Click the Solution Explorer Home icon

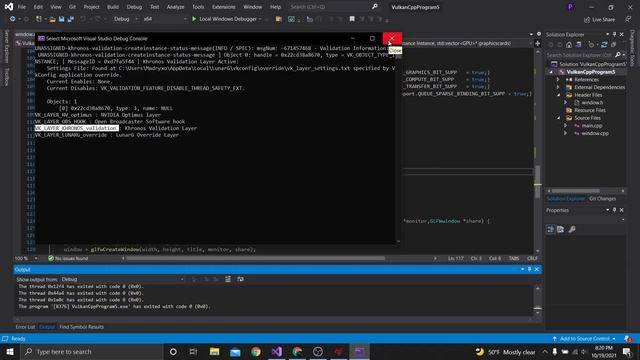click(569, 44)
